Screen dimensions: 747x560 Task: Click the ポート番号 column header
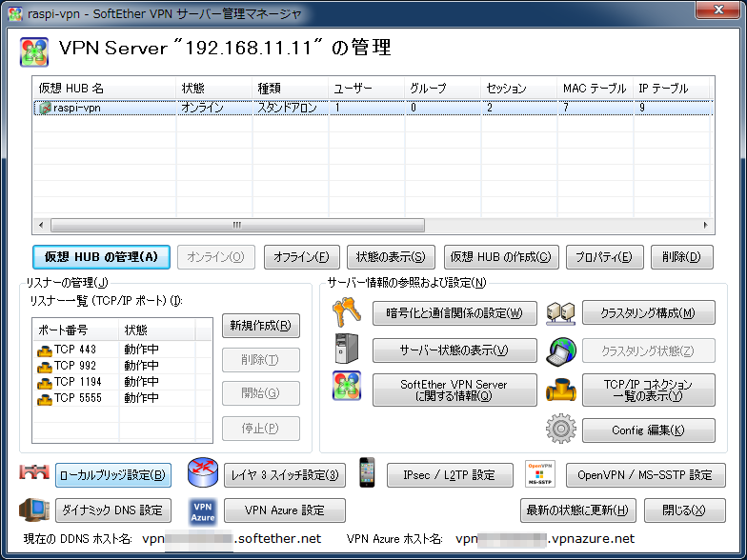(76, 330)
